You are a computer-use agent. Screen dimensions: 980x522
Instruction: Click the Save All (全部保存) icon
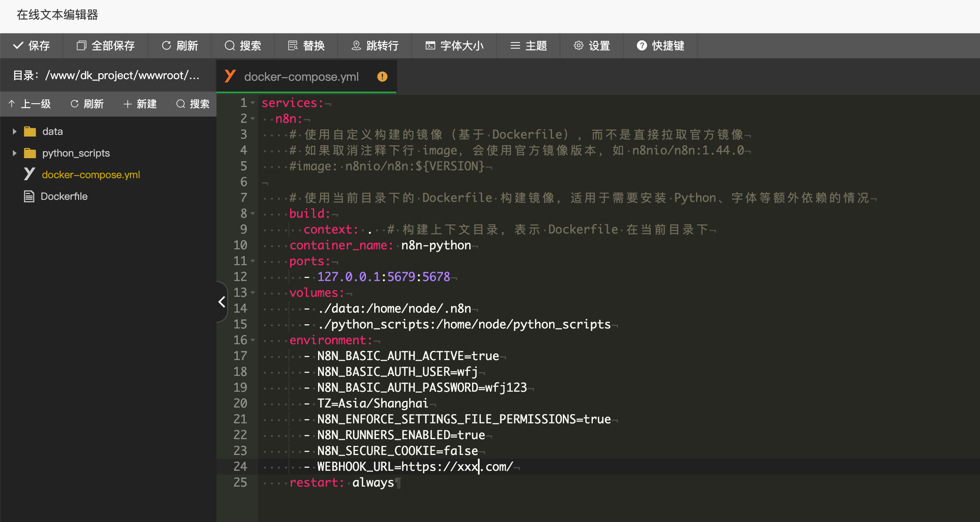pos(82,45)
